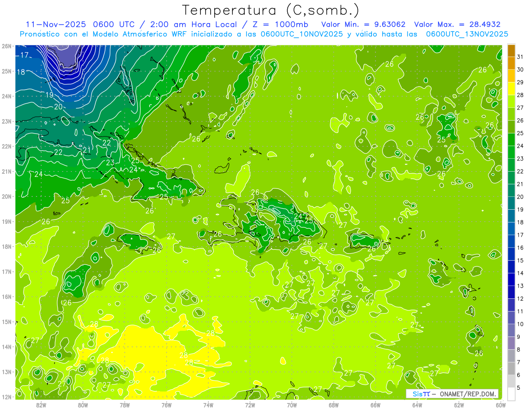The width and height of the screenshot is (532, 411).
Task: Click the colorbar tick label "31"
Action: (520, 57)
